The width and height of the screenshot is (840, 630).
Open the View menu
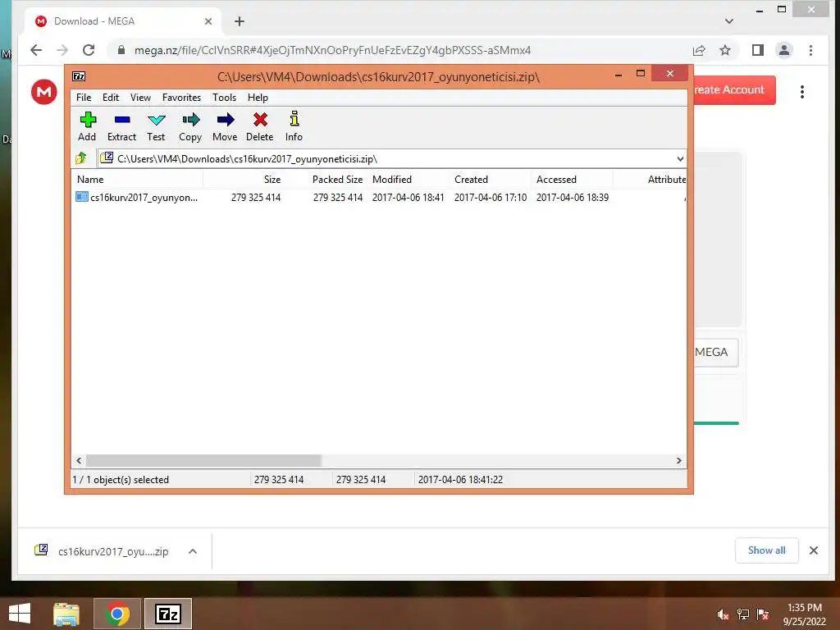pos(140,98)
